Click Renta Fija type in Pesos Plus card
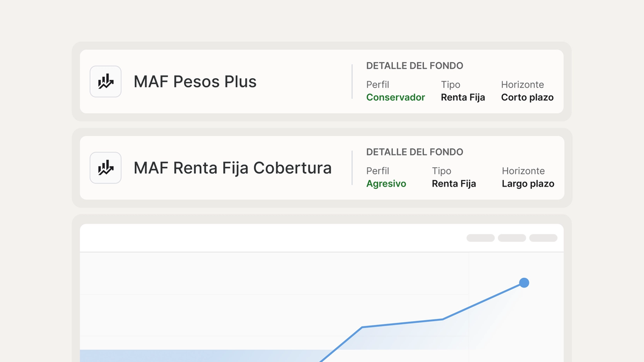The height and width of the screenshot is (362, 644). click(x=463, y=98)
